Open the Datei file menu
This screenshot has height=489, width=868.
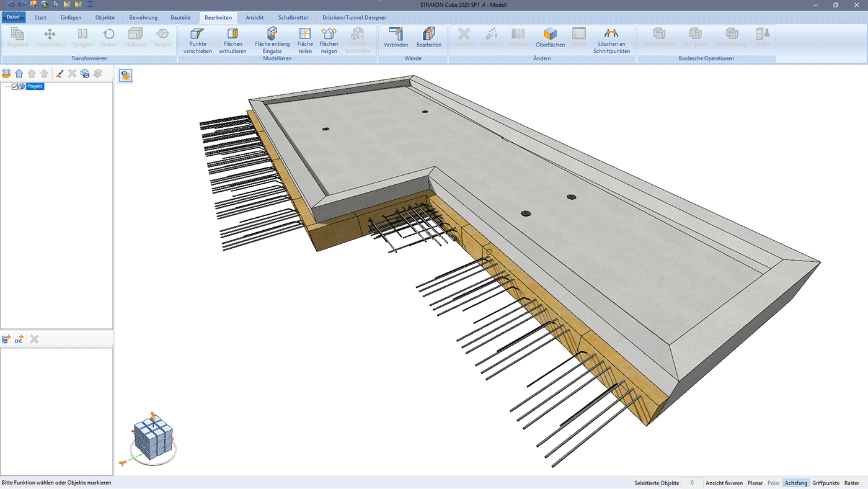pyautogui.click(x=13, y=17)
